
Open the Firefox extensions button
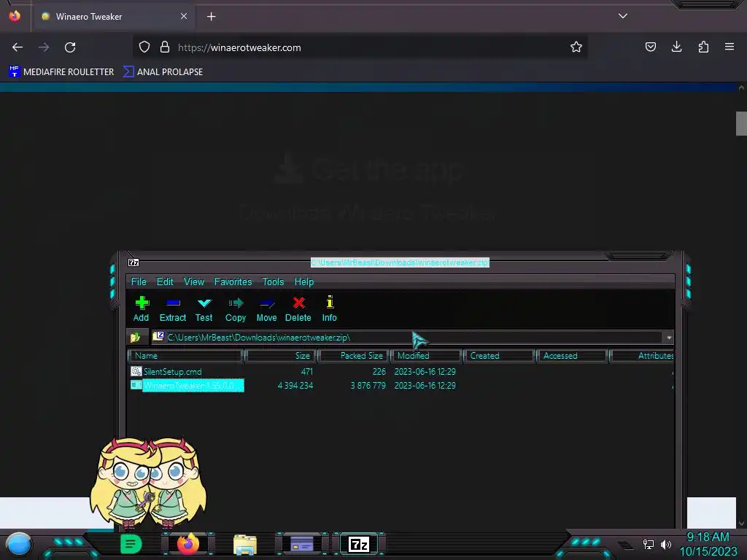click(x=703, y=47)
